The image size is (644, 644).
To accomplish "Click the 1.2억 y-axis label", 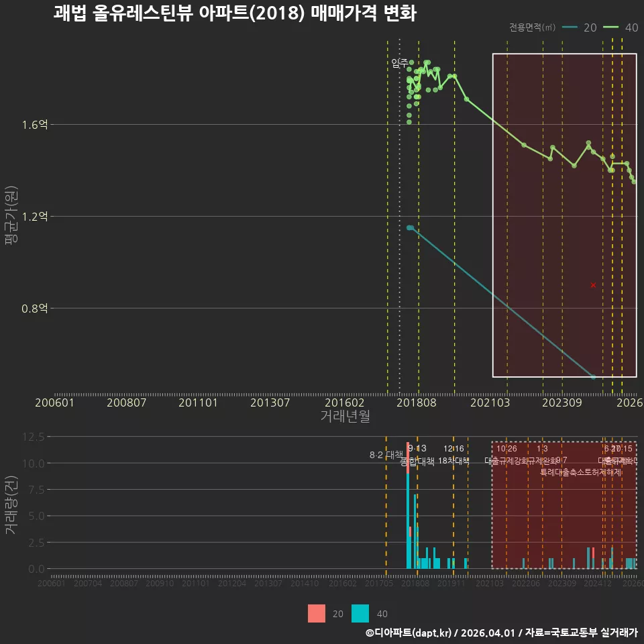I will [35, 217].
